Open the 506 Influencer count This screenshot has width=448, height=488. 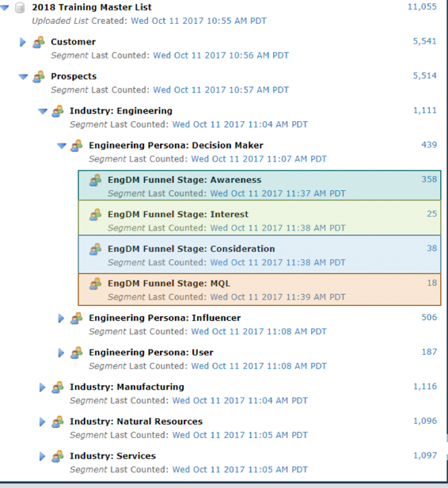(429, 318)
